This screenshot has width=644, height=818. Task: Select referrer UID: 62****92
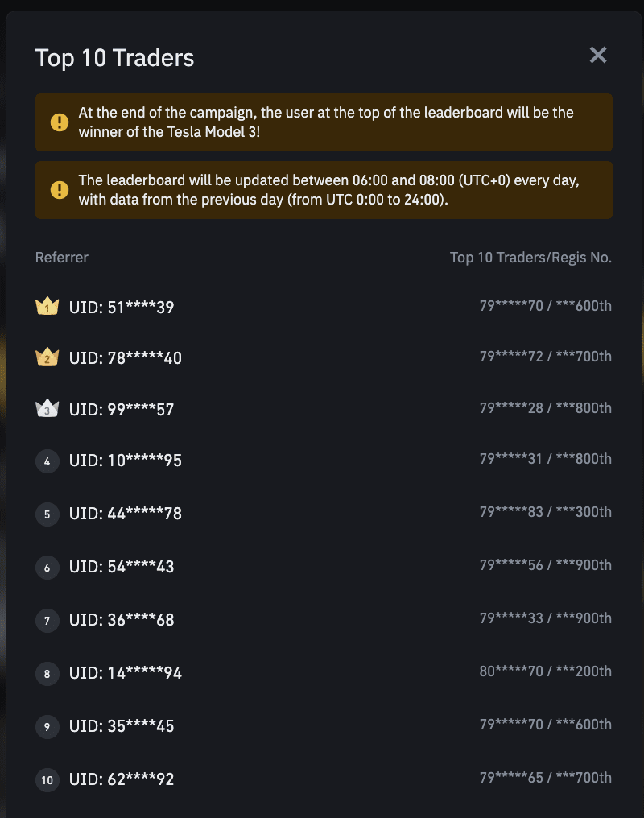(122, 780)
